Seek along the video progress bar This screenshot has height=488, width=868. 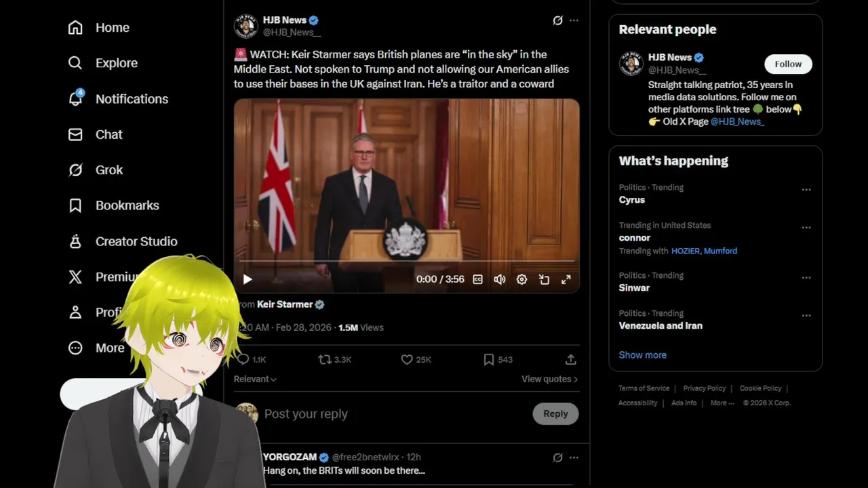pos(407,261)
